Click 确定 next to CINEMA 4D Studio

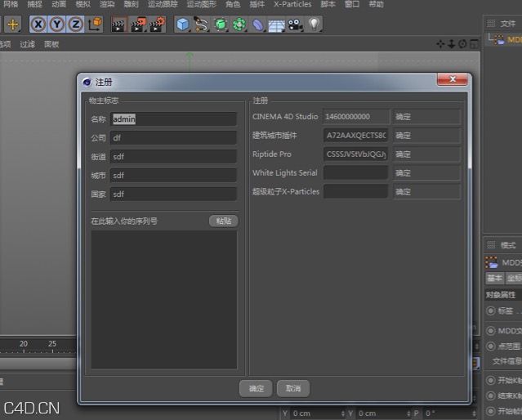[x=426, y=117]
